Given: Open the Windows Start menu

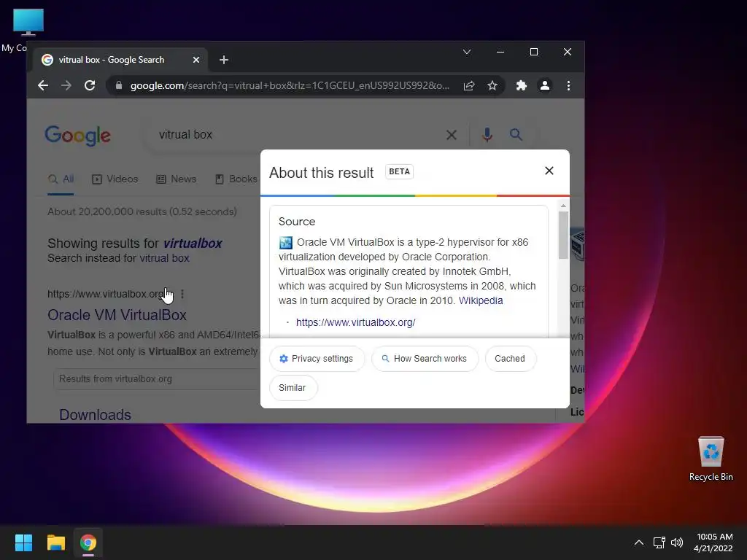Looking at the screenshot, I should tap(23, 542).
